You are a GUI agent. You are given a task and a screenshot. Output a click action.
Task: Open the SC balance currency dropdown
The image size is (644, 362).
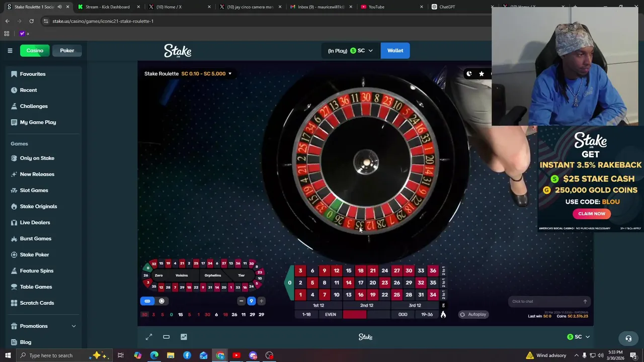pyautogui.click(x=350, y=50)
